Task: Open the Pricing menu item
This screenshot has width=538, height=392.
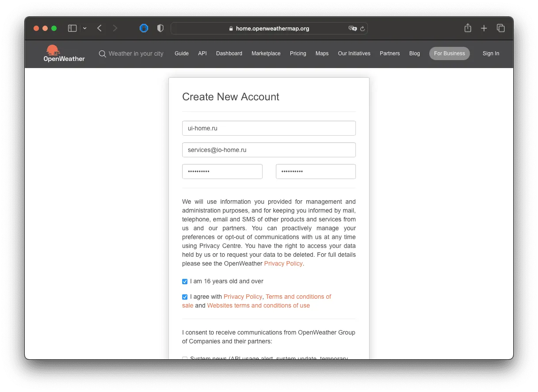Action: pos(298,53)
